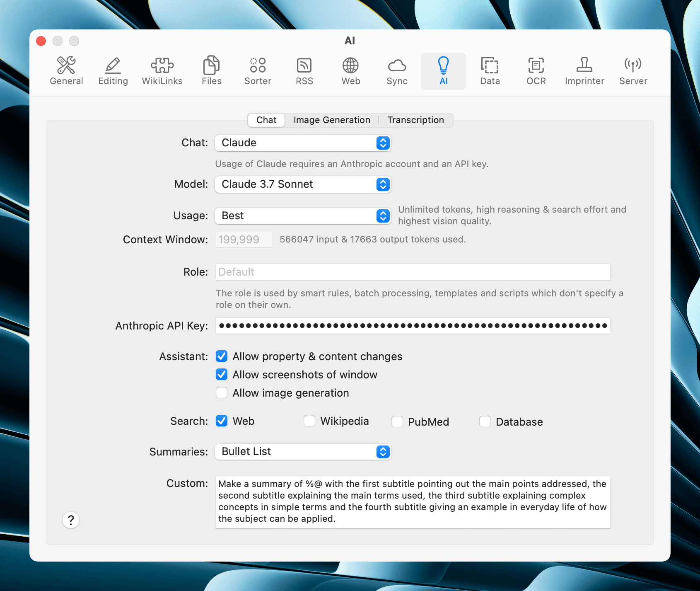Open the WikiLinks settings pane

162,71
